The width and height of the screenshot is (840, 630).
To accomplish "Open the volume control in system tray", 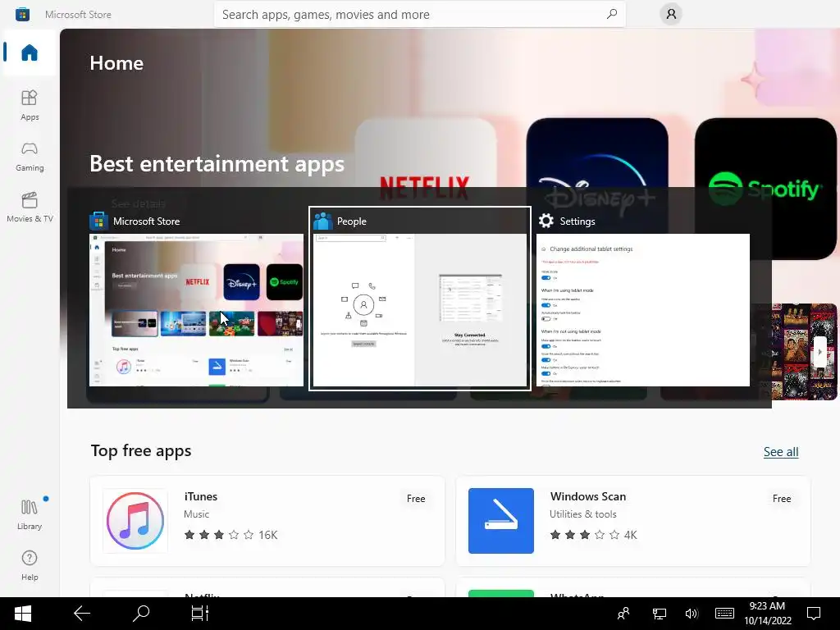I will pos(692,614).
